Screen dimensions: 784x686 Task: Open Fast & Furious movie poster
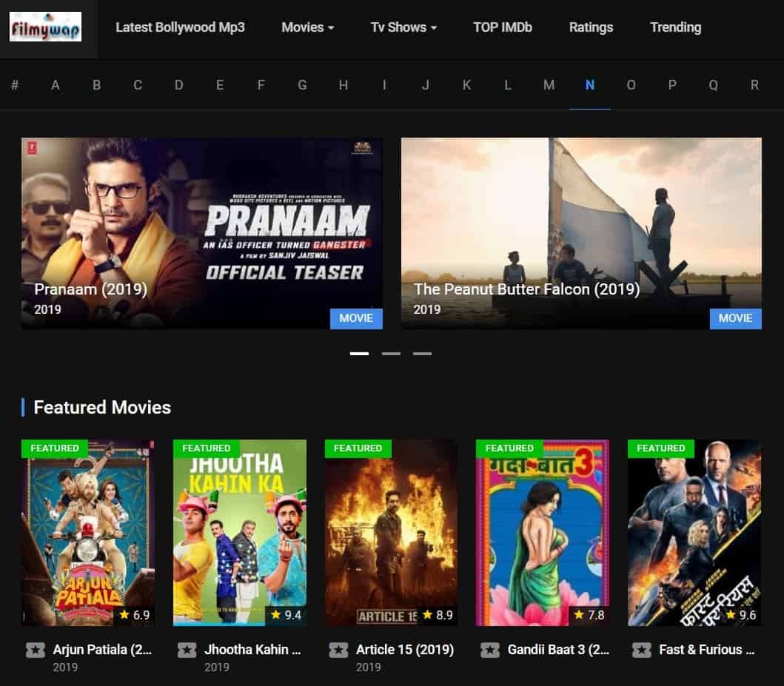point(694,533)
